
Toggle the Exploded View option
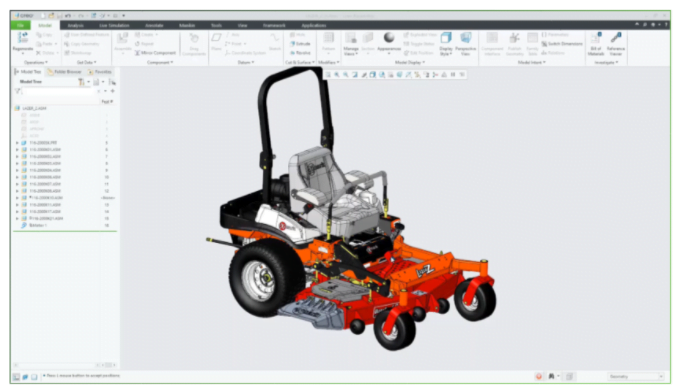click(x=420, y=35)
